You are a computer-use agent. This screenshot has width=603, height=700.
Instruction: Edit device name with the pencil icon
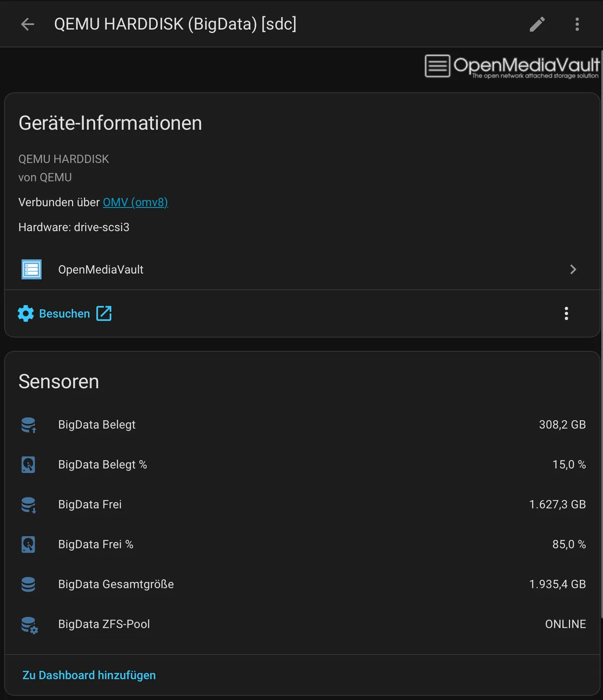tap(537, 24)
